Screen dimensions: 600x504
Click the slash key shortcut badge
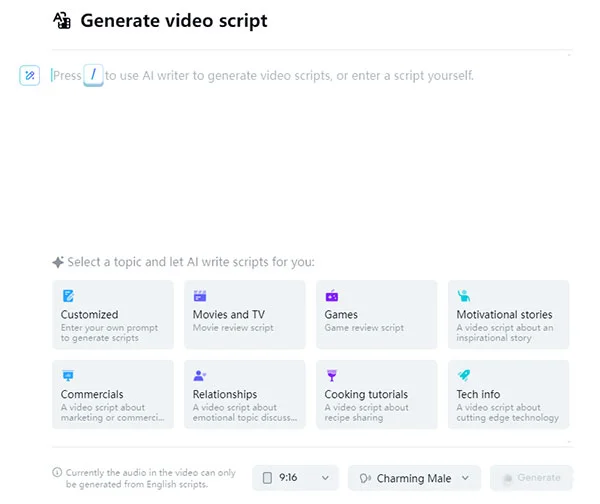[x=93, y=75]
